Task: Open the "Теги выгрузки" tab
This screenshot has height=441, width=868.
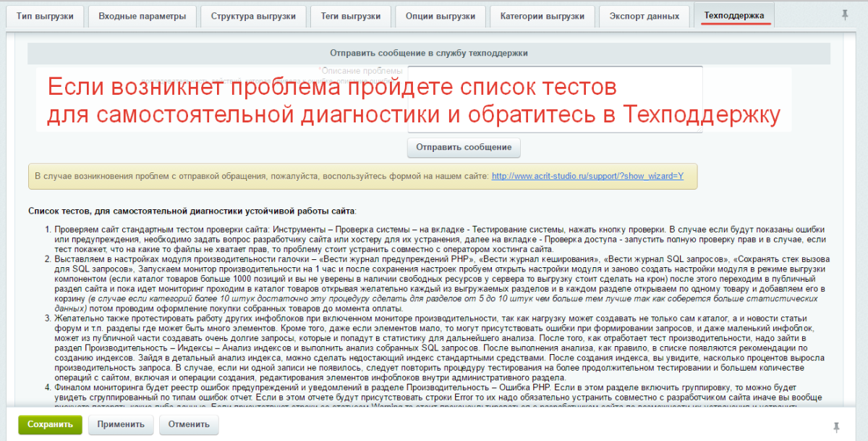Action: coord(350,14)
